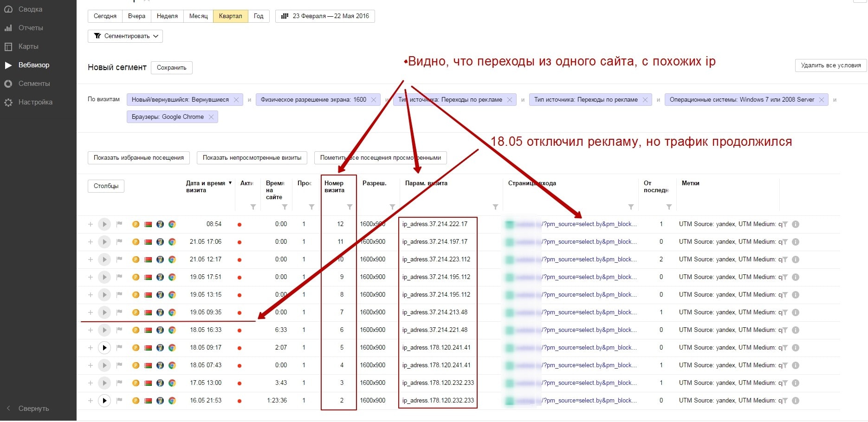Click filter icon under Номер визита column
This screenshot has height=422, width=868.
350,207
